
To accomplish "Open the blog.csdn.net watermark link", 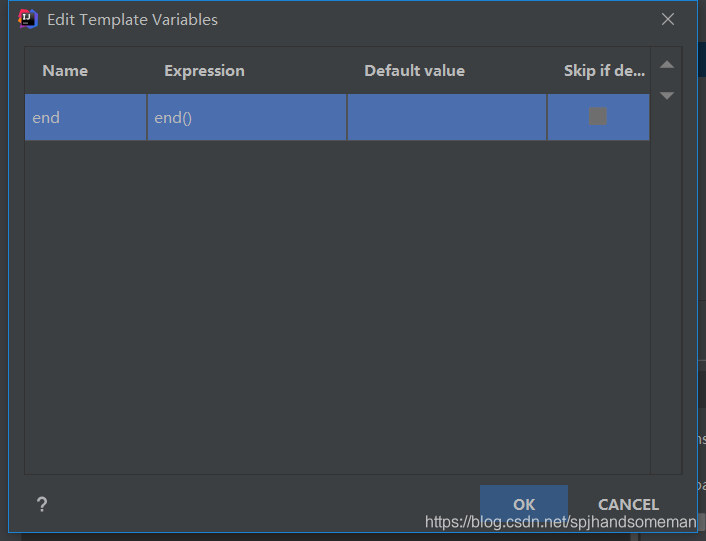I will 560,522.
